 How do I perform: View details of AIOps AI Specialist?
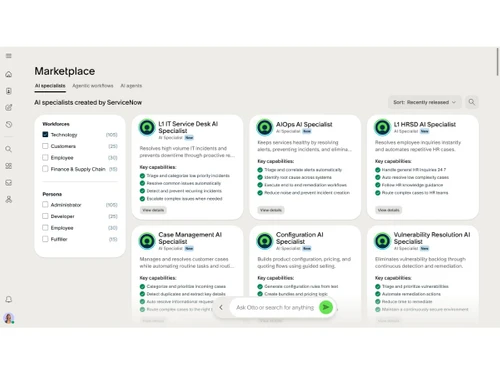tap(271, 210)
